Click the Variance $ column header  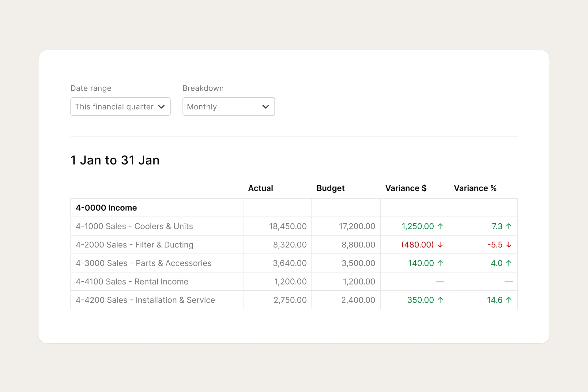click(x=406, y=188)
